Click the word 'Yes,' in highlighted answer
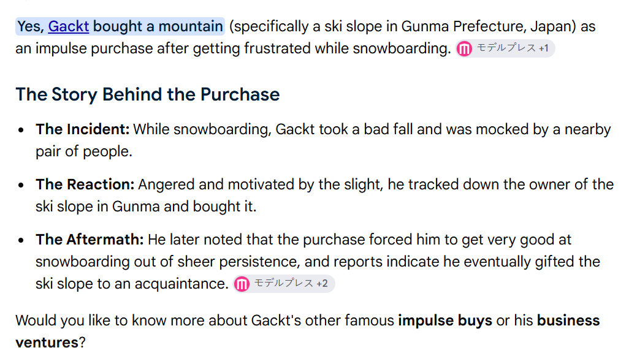Screen dimensions: 637x364 point(31,26)
